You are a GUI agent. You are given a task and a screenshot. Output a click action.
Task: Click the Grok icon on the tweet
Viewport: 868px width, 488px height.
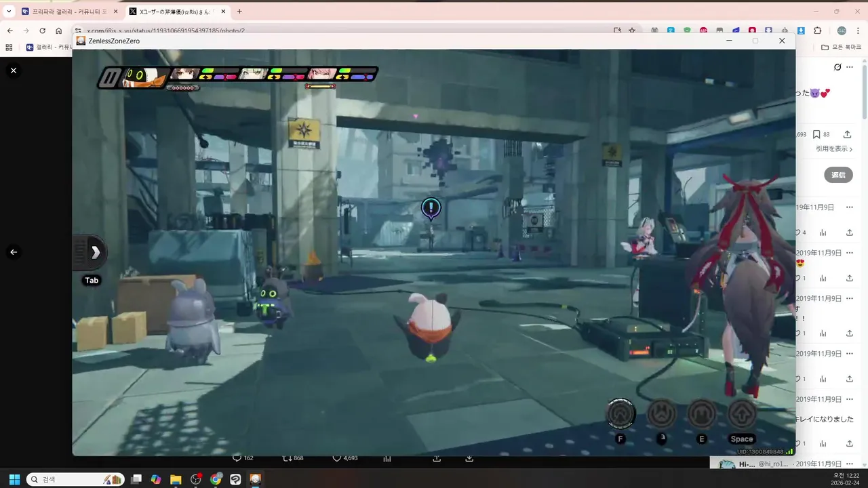837,67
